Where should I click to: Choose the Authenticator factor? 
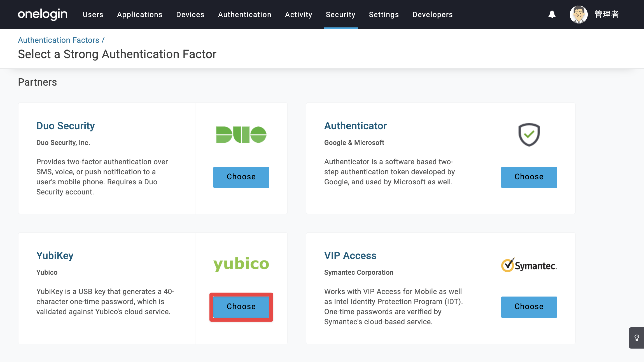click(529, 177)
